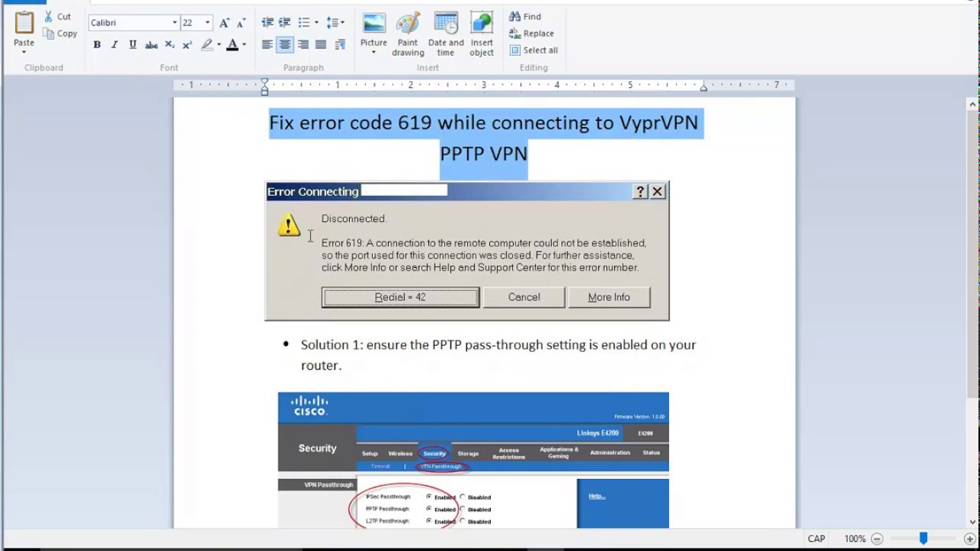The height and width of the screenshot is (551, 980).
Task: Toggle strikethrough formatting
Action: point(152,45)
